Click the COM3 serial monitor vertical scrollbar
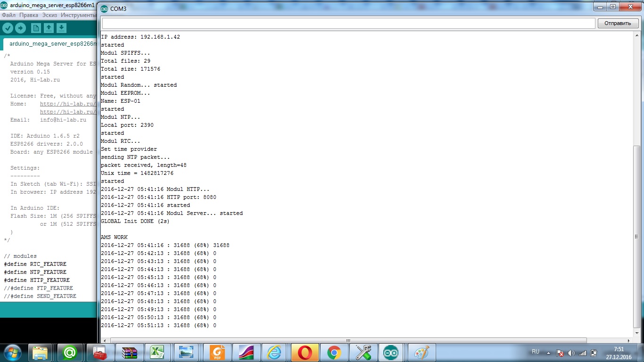This screenshot has height=362, width=644. [637, 237]
